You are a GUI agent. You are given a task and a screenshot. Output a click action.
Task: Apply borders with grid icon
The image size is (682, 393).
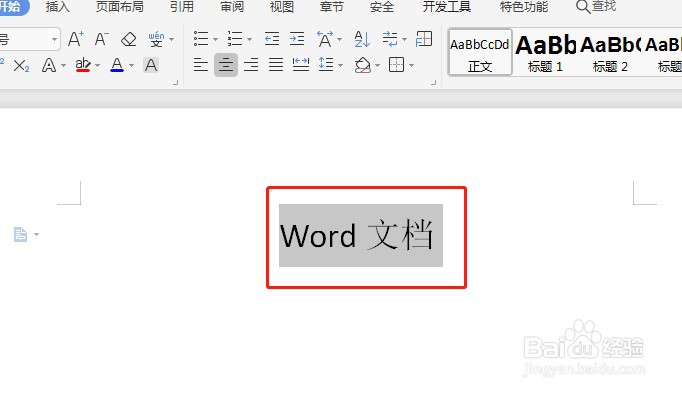(396, 65)
